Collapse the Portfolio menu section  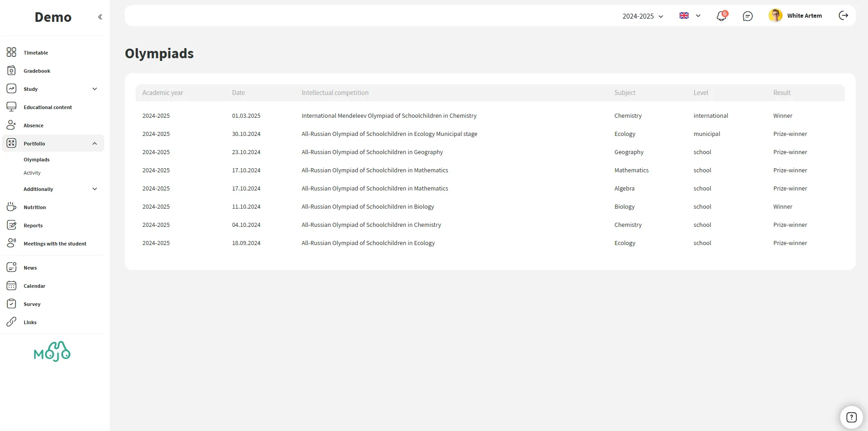coord(95,144)
